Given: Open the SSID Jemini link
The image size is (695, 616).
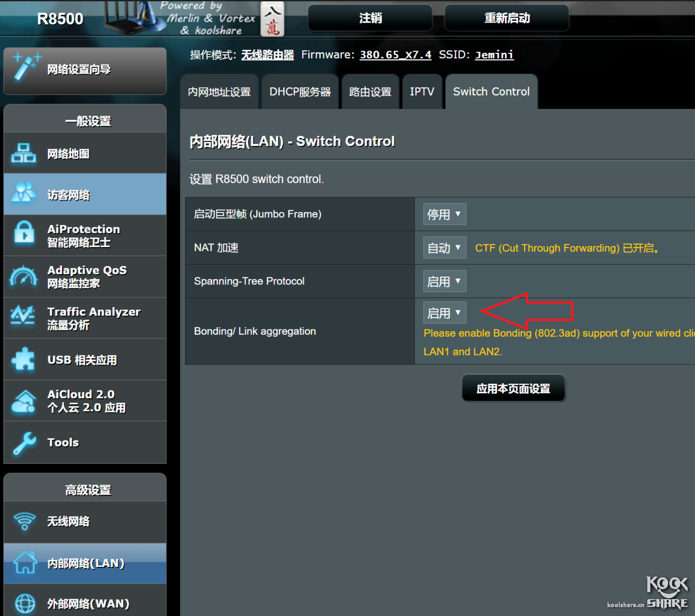Looking at the screenshot, I should [494, 55].
